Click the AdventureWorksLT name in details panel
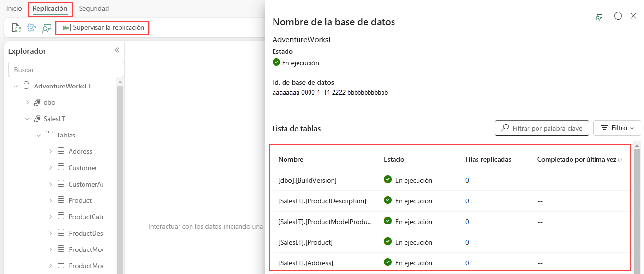Viewport: 644px width, 274px height. tap(304, 40)
